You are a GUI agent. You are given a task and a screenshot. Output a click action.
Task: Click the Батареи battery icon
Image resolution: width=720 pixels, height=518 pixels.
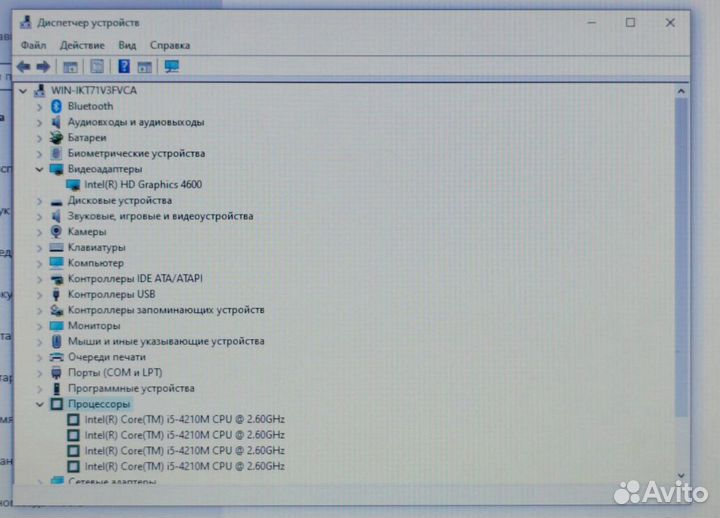pyautogui.click(x=56, y=138)
